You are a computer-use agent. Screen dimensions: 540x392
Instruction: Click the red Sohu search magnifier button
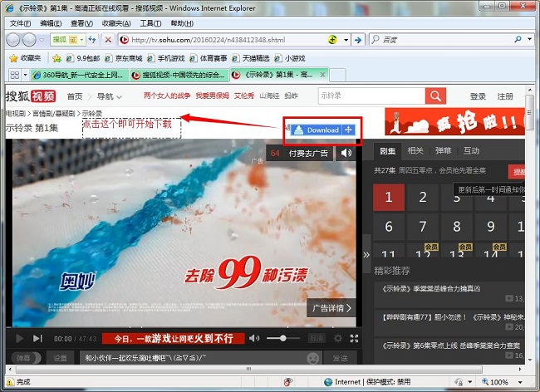(x=435, y=96)
